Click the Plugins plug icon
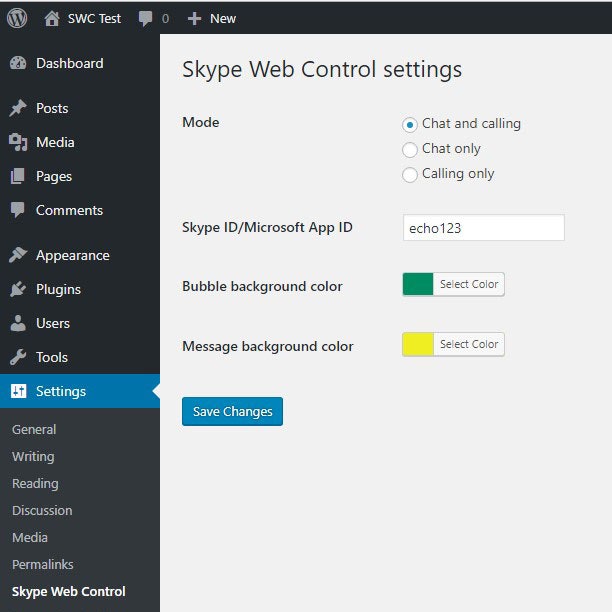612x612 pixels. tap(18, 289)
